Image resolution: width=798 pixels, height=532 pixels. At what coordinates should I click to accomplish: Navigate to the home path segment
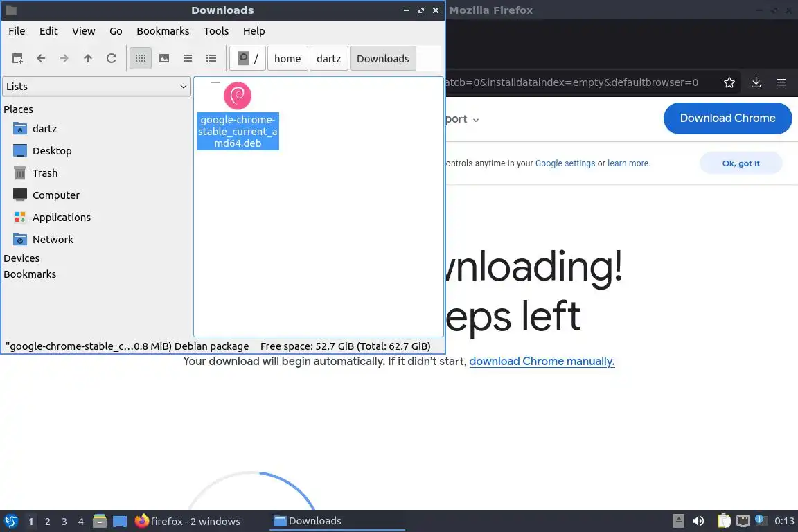287,59
